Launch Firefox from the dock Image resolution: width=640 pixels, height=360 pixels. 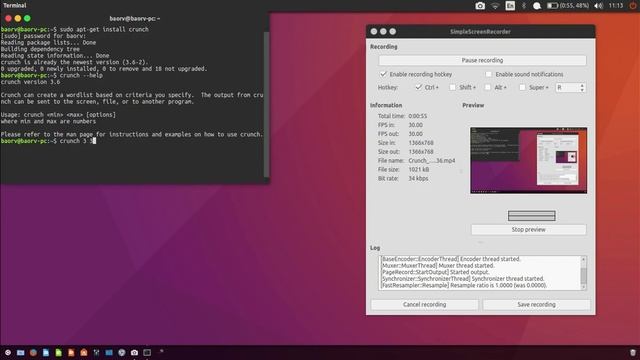(33, 352)
